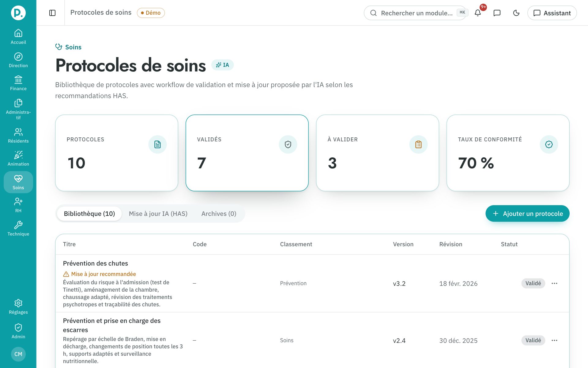Open Réglages settings
Screen dimensions: 588x368
click(x=18, y=307)
